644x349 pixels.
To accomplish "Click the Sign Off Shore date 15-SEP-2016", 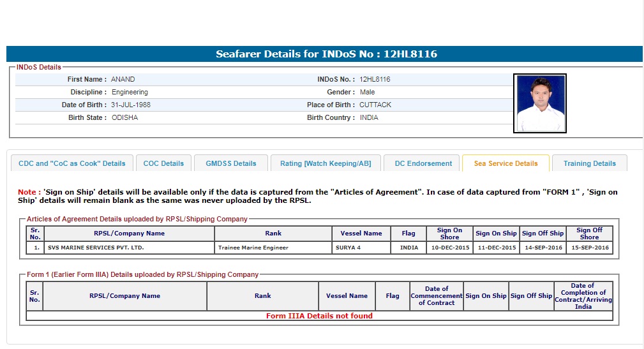I will click(589, 248).
